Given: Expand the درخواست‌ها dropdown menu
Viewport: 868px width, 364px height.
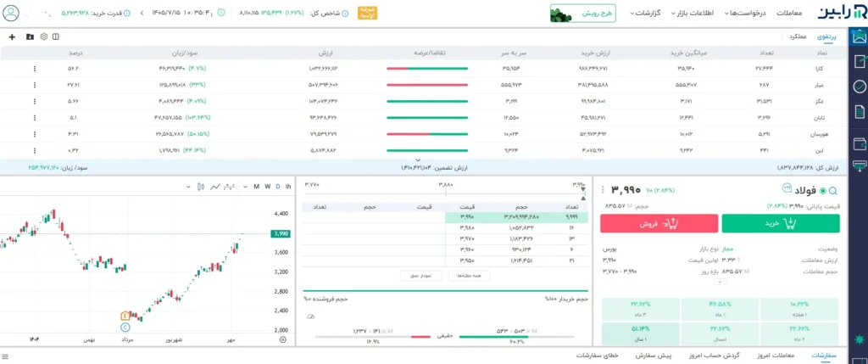Looking at the screenshot, I should [x=746, y=13].
